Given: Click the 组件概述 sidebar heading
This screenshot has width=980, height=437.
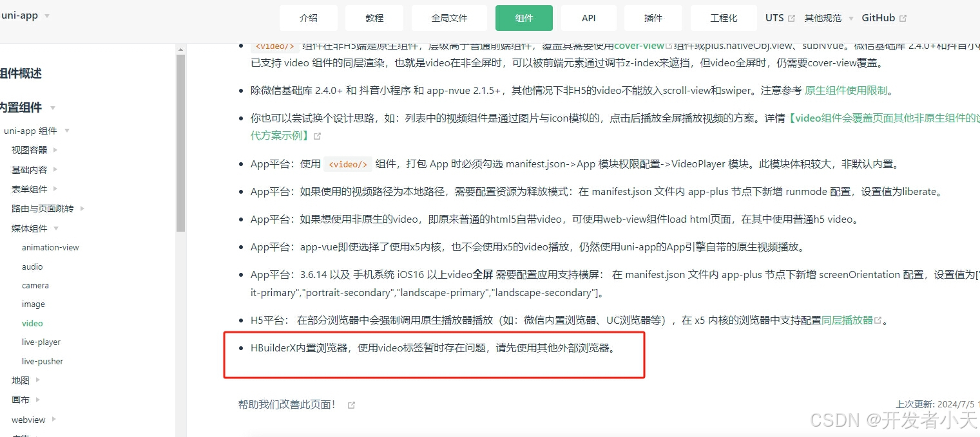Looking at the screenshot, I should [x=21, y=73].
